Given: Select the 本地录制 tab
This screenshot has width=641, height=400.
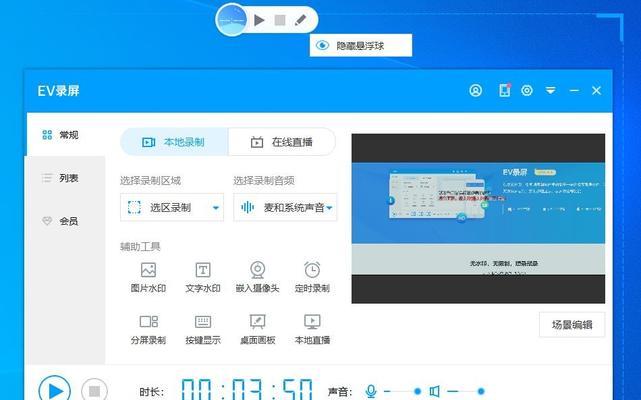Looking at the screenshot, I should coord(174,142).
